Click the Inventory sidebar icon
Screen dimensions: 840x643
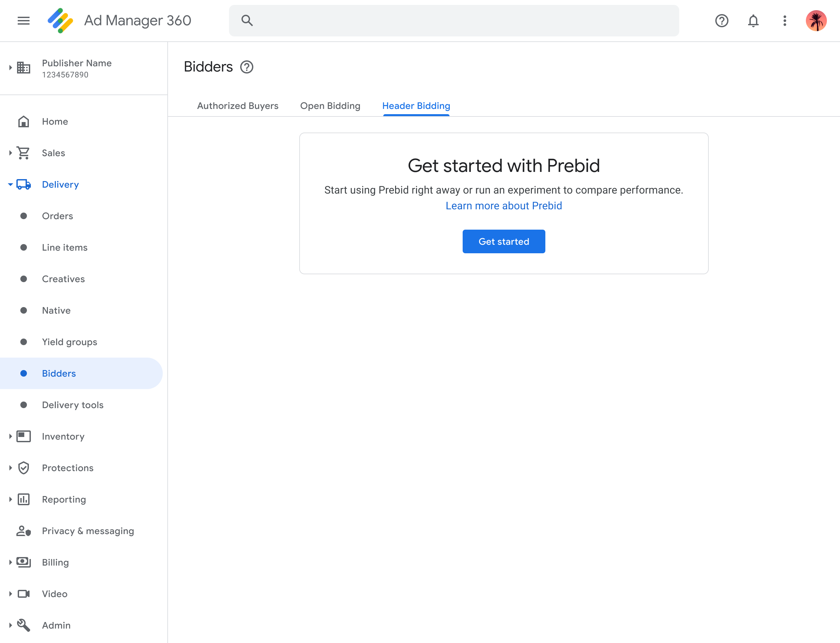point(24,436)
